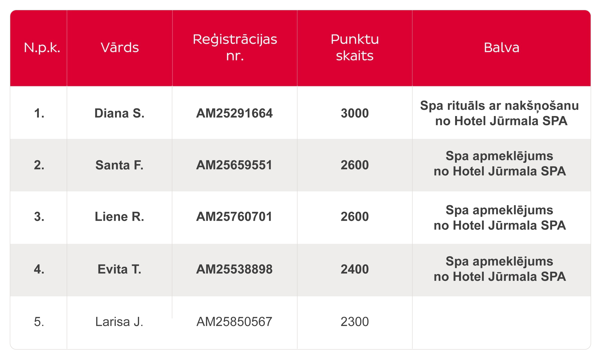
Task: Click the 2300 points cell
Action: [355, 322]
